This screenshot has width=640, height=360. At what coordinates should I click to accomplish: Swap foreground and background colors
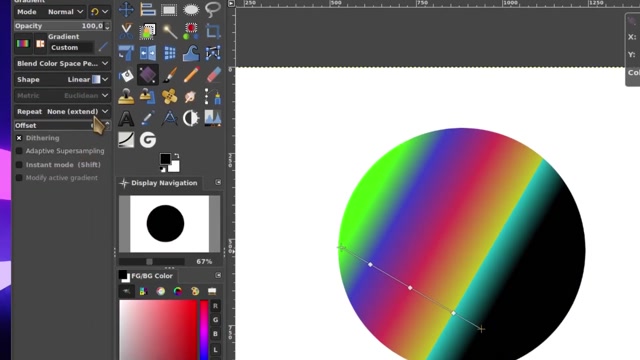(x=176, y=156)
